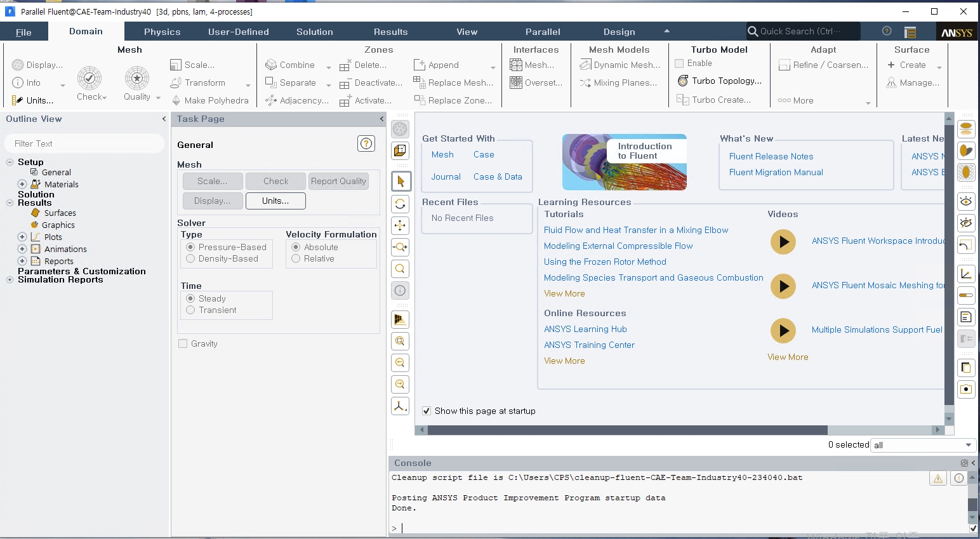The width and height of the screenshot is (980, 539).
Task: Uncheck Show this page at startup
Action: click(427, 411)
